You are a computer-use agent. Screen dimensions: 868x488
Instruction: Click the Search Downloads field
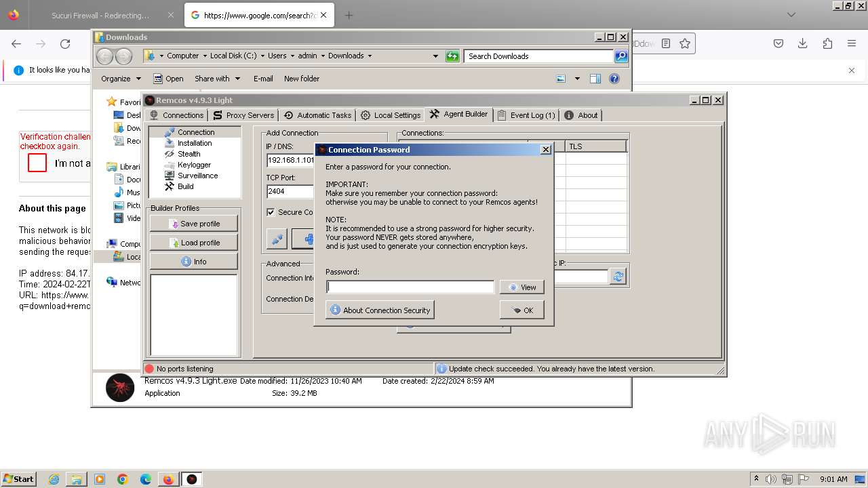pos(539,56)
